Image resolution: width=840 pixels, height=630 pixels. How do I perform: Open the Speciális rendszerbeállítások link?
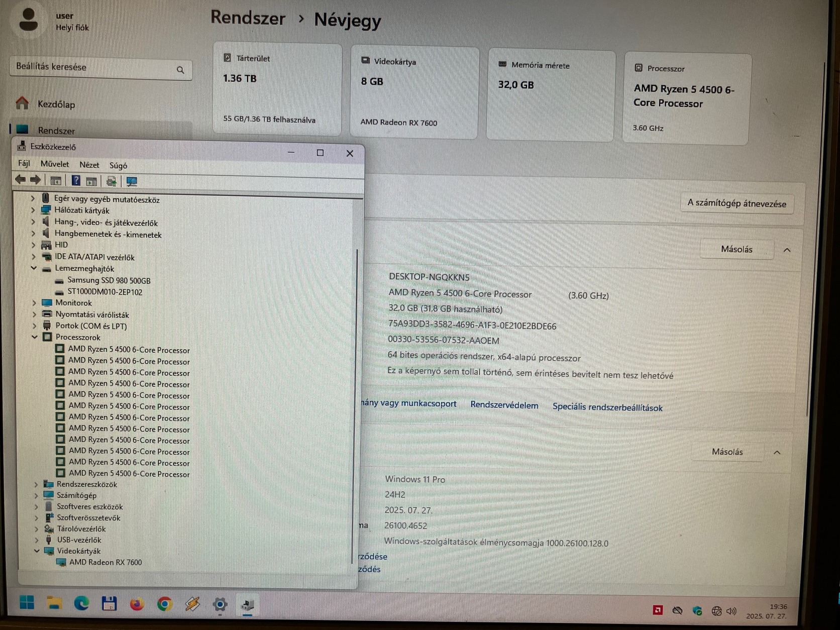click(607, 407)
